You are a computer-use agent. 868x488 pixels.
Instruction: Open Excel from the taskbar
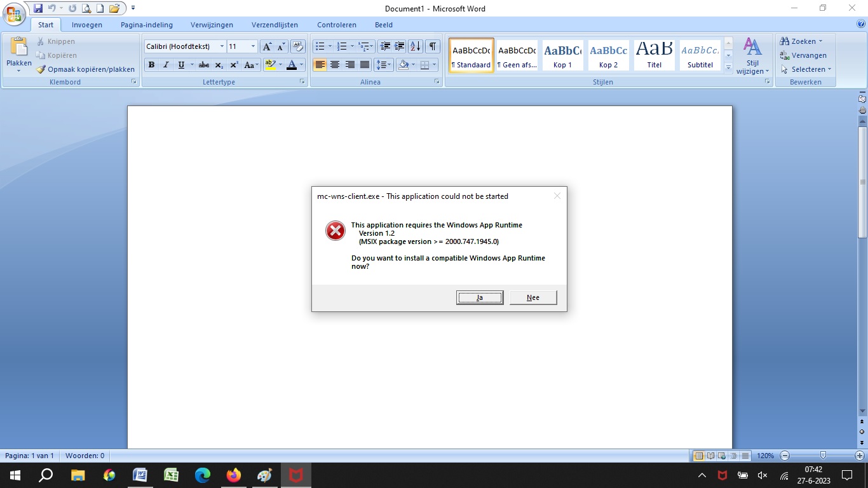172,475
